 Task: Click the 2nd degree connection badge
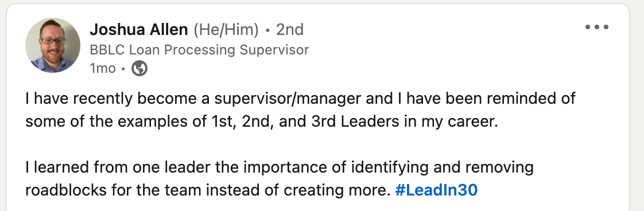pos(289,30)
